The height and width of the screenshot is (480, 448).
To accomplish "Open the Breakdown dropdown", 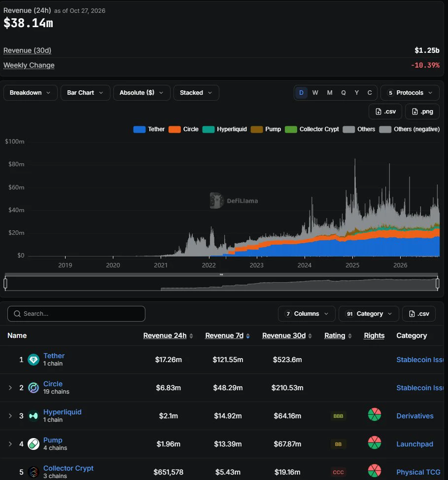I will pyautogui.click(x=30, y=93).
